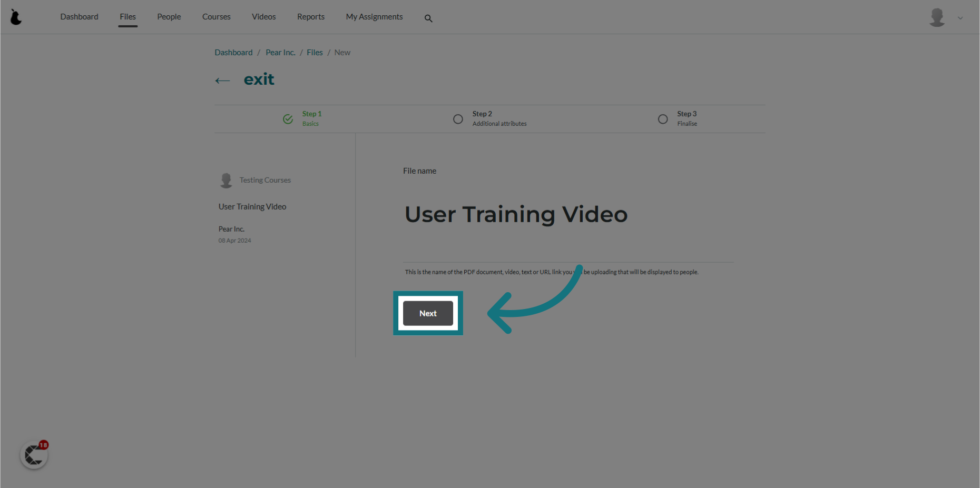This screenshot has width=980, height=488.
Task: Click the back arrow beside exit
Action: coord(222,81)
